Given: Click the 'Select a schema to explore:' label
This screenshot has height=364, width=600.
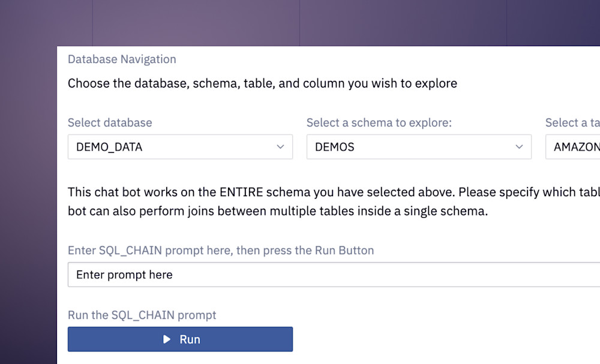Looking at the screenshot, I should click(379, 123).
